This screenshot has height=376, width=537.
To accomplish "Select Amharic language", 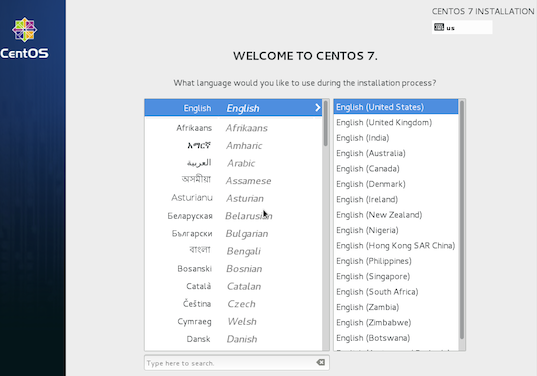I will point(233,146).
